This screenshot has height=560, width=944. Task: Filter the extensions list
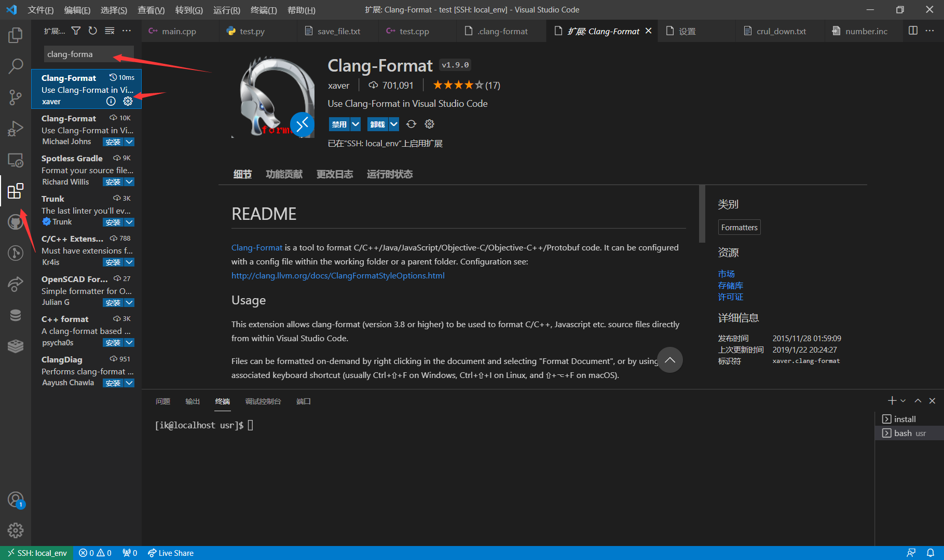tap(76, 31)
